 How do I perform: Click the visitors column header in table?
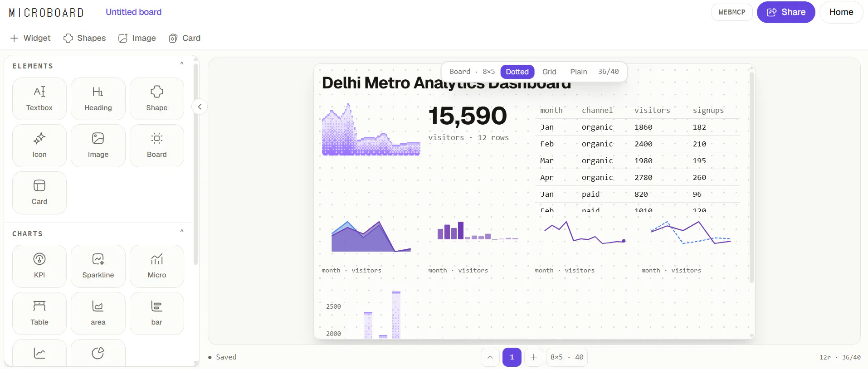[x=652, y=110]
